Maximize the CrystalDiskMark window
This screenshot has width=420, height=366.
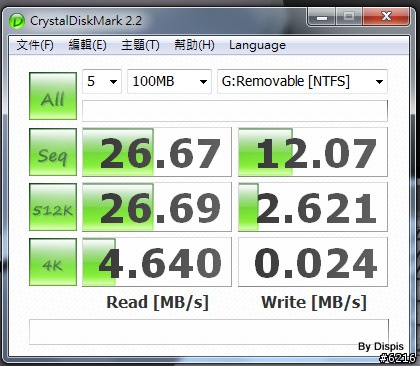[349, 17]
